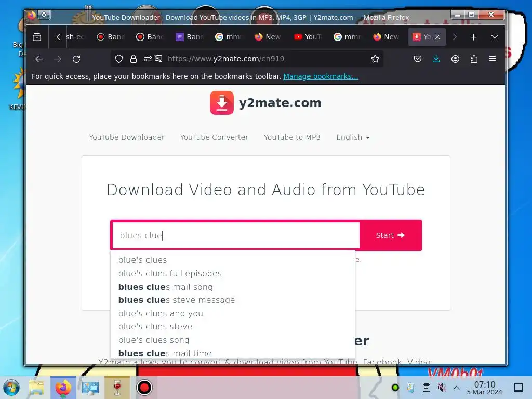Switch to the sh-ec tab

[76, 37]
